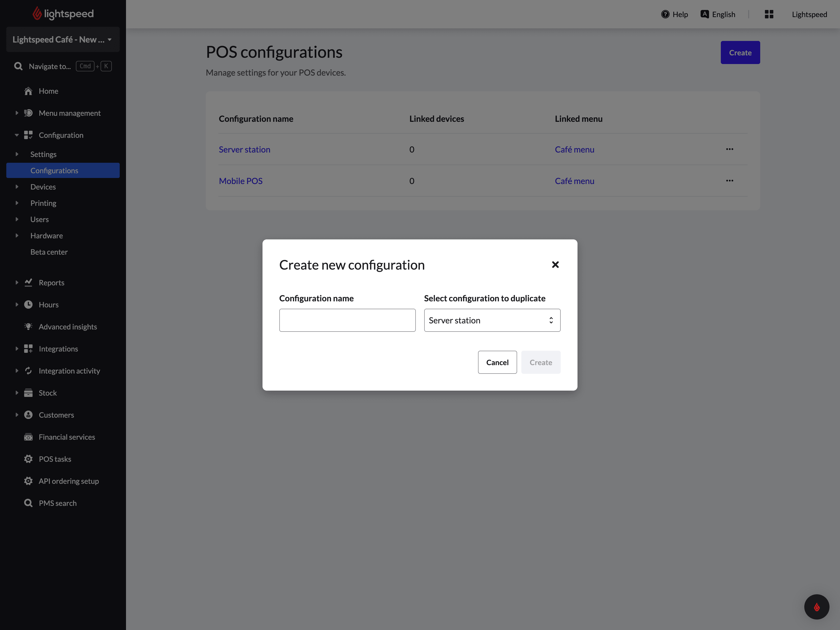Screen dimensions: 840x630
Task: Open Server station row options ellipsis
Action: [729, 149]
